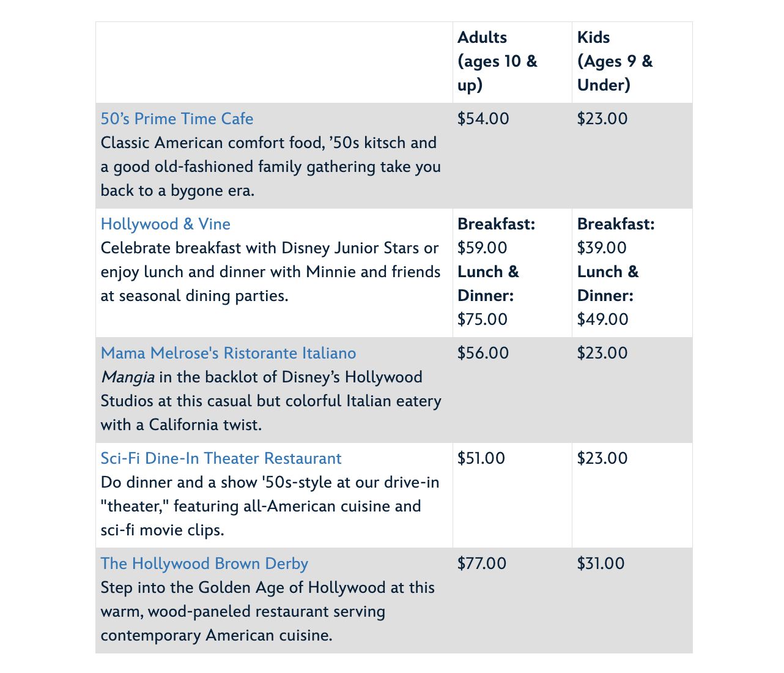Click the italic word Mangia
Screen dimensions: 784x673
pyautogui.click(x=127, y=377)
